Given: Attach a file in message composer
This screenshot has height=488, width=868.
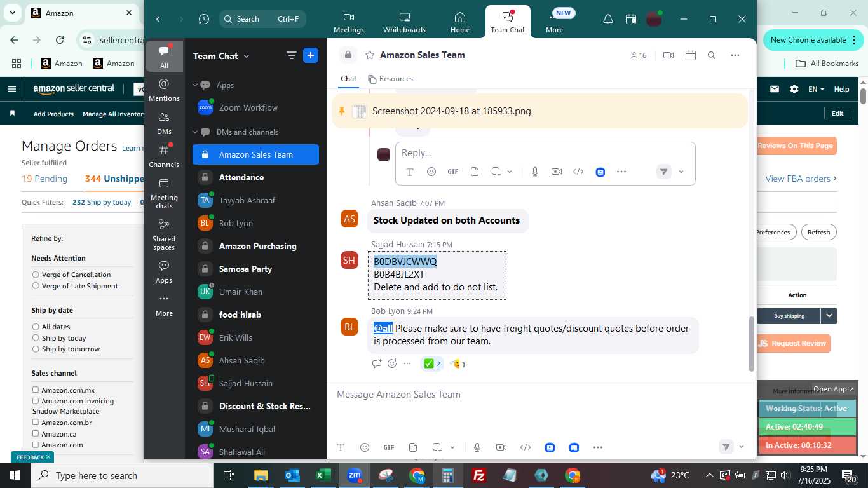Looking at the screenshot, I should coord(413,447).
